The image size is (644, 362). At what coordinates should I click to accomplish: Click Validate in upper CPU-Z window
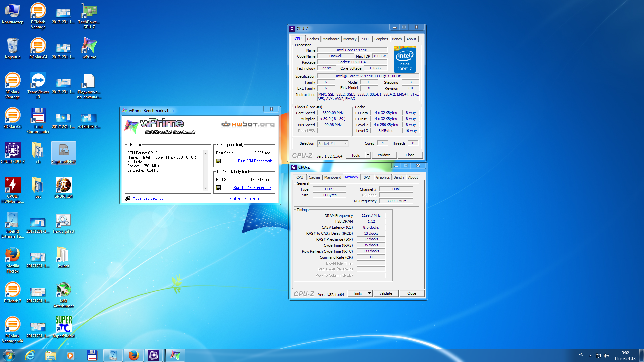384,155
